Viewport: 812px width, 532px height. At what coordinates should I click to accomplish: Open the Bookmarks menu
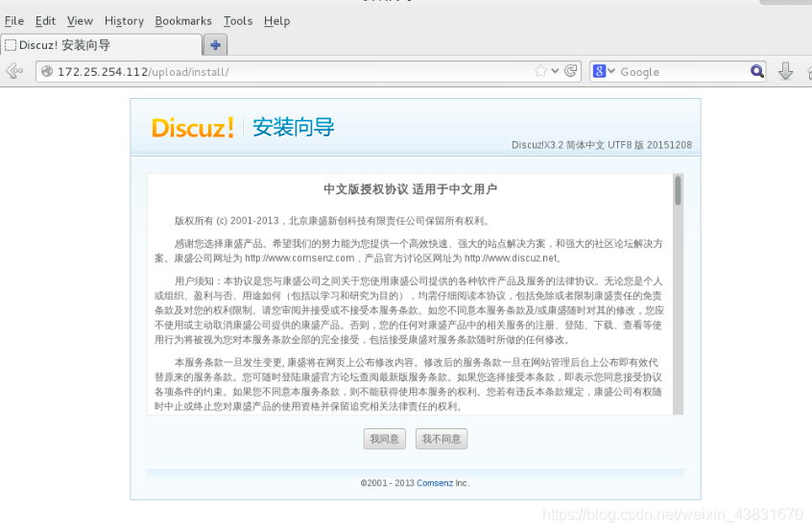coord(183,21)
